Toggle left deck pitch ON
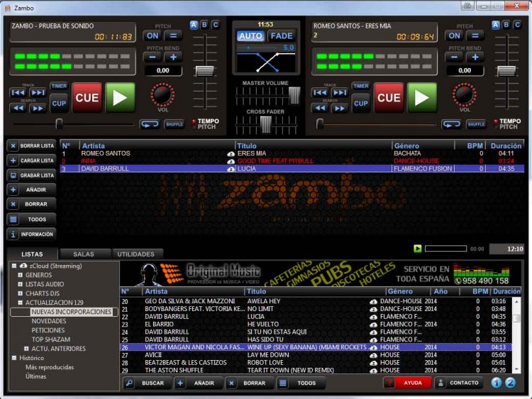532x399 pixels. coord(153,35)
